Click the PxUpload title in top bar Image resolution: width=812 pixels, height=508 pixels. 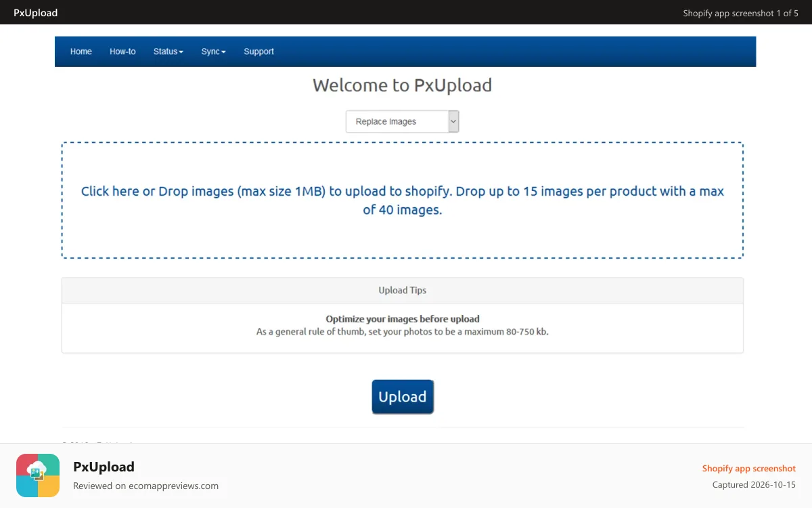pos(36,12)
